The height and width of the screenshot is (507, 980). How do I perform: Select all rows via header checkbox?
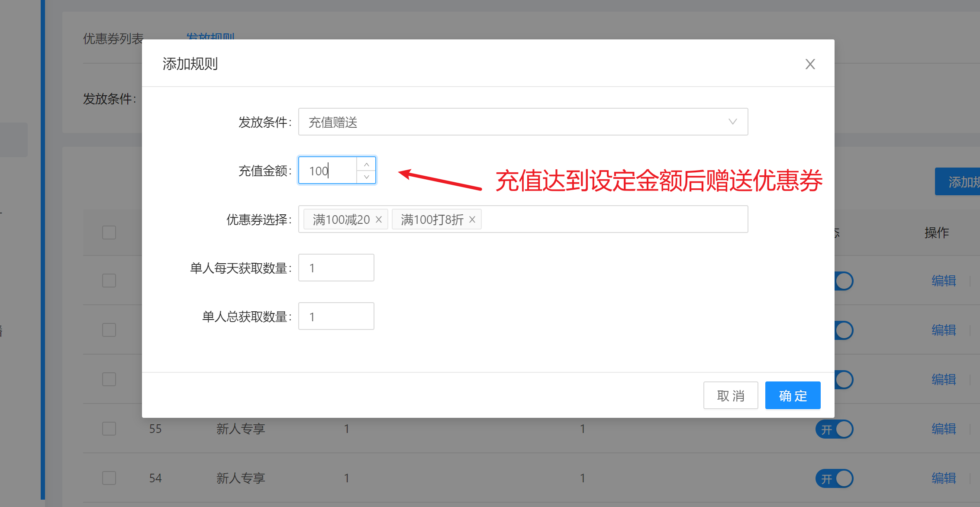tap(109, 233)
